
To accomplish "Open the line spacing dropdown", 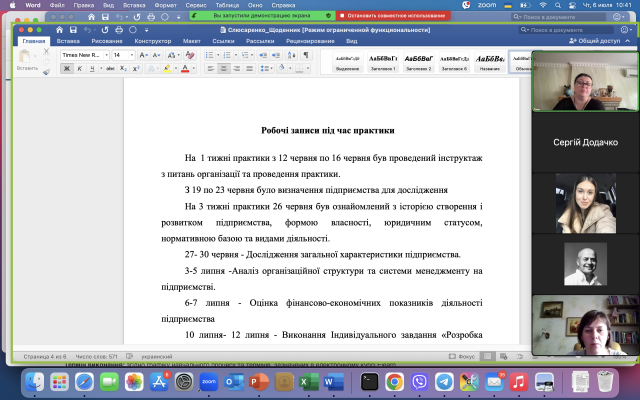I will [267, 69].
